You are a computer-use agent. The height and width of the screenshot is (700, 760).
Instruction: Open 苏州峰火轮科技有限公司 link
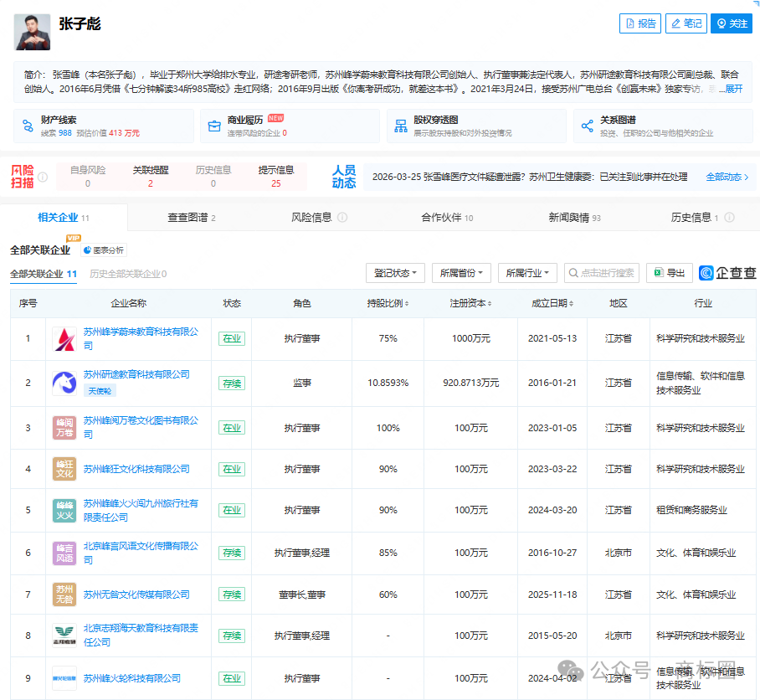click(x=132, y=678)
